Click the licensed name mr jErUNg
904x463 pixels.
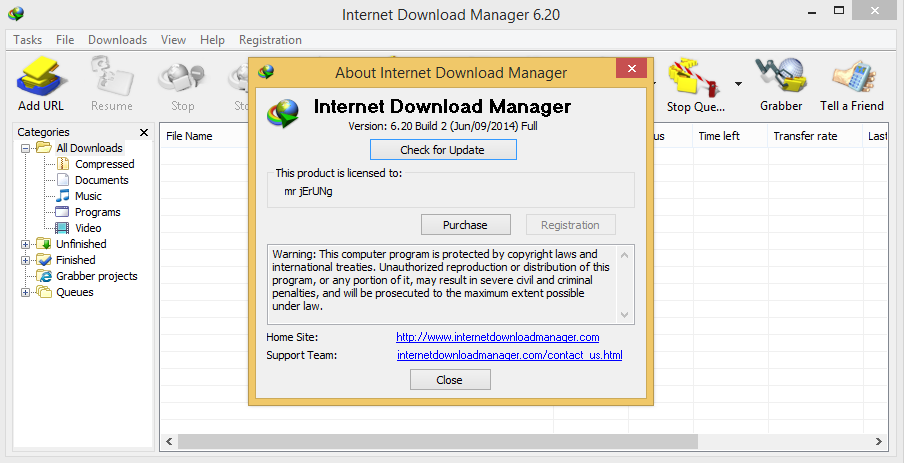click(x=308, y=191)
